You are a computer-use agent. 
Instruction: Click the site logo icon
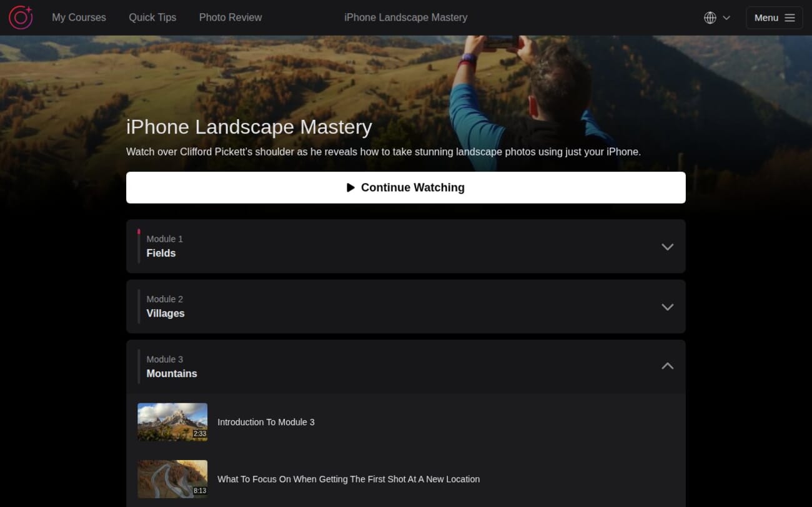click(x=20, y=17)
